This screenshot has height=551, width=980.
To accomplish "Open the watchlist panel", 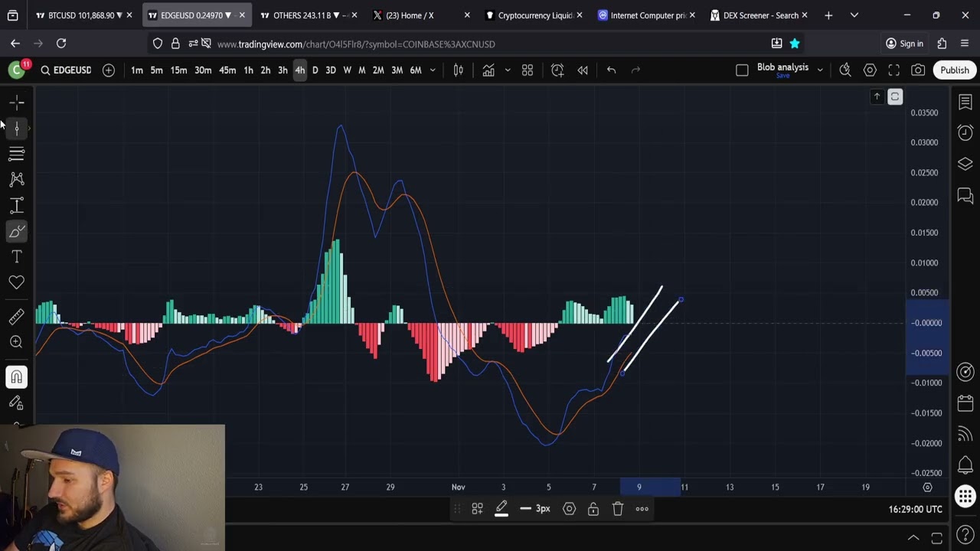I will click(x=965, y=102).
